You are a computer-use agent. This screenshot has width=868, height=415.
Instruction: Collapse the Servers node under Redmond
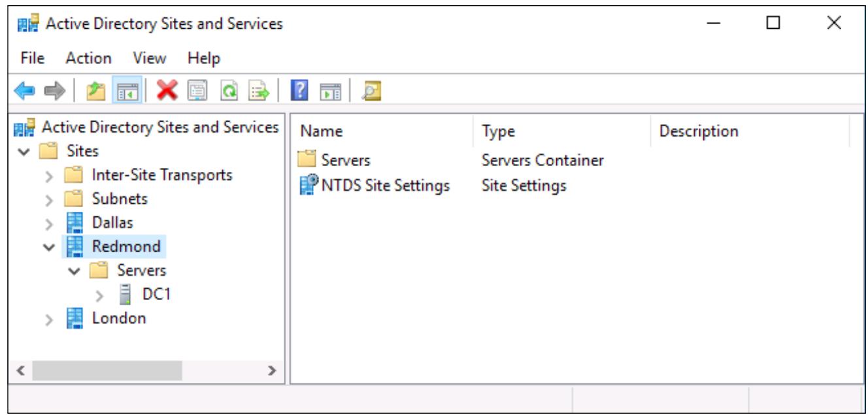[x=75, y=271]
